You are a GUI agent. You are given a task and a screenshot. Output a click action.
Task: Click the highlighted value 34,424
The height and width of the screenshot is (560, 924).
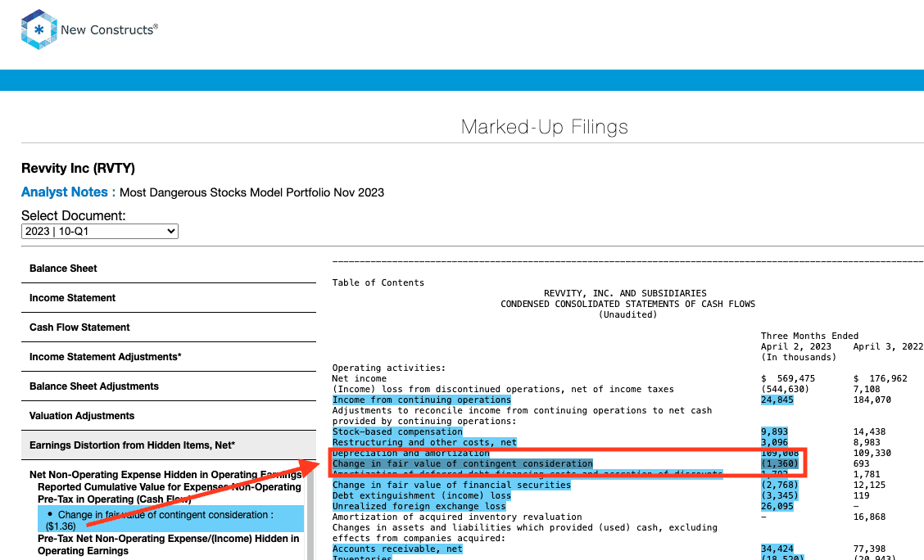(x=777, y=549)
